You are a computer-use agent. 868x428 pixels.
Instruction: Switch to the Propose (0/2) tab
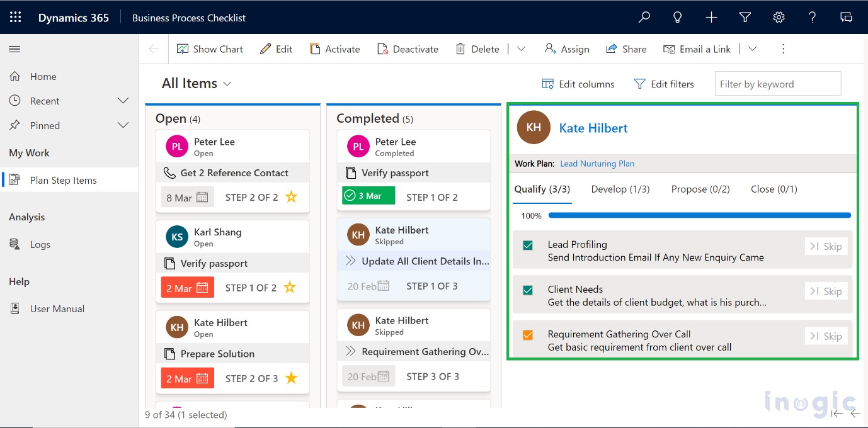tap(700, 189)
